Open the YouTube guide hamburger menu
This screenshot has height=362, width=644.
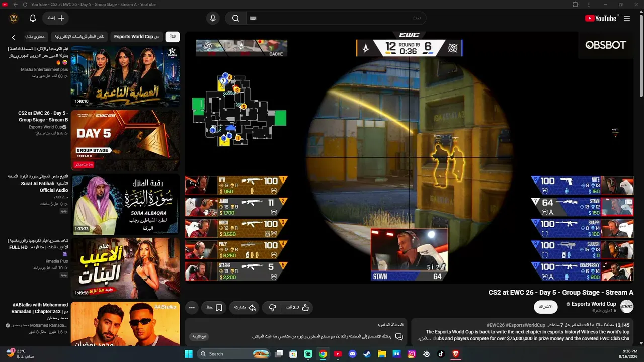[627, 18]
